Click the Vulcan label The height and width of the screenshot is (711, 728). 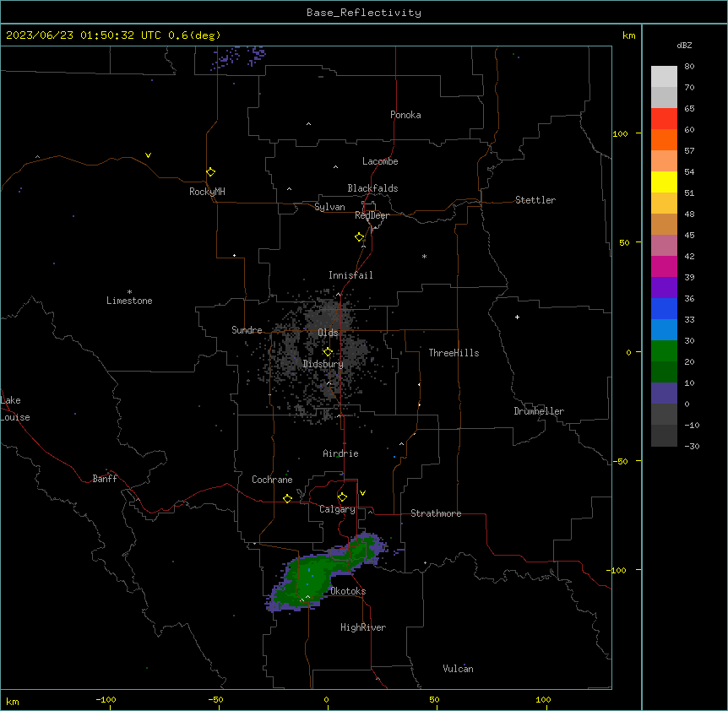459,669
